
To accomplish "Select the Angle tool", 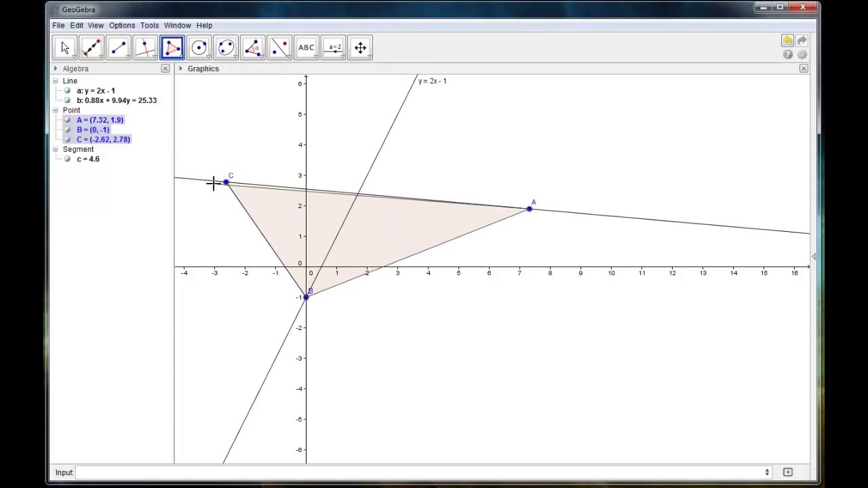I will click(253, 47).
